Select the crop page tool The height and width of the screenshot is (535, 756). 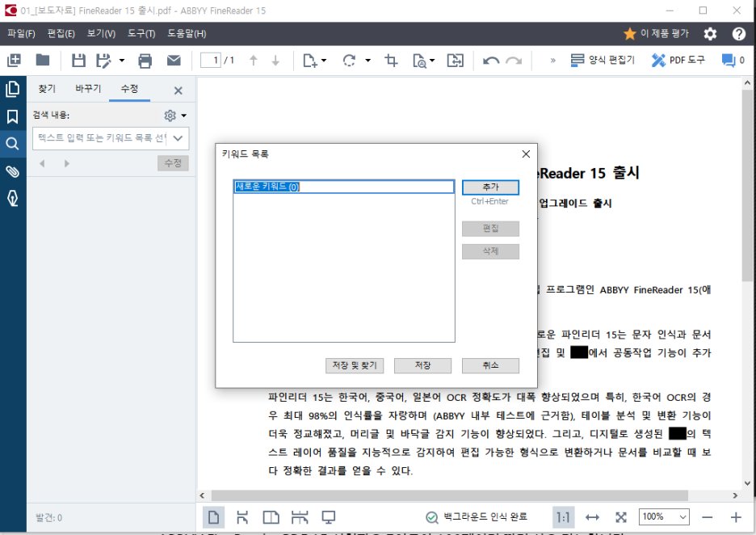[x=391, y=61]
